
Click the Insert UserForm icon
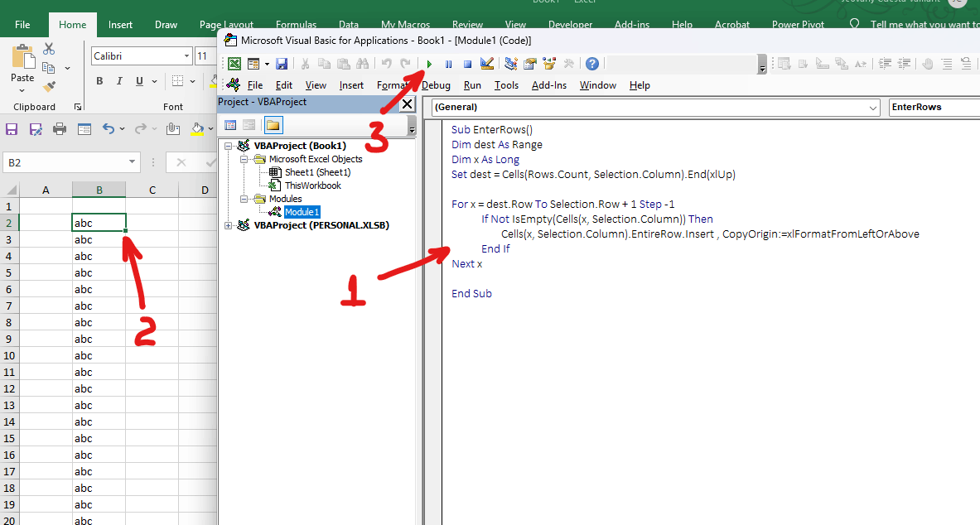pos(253,63)
